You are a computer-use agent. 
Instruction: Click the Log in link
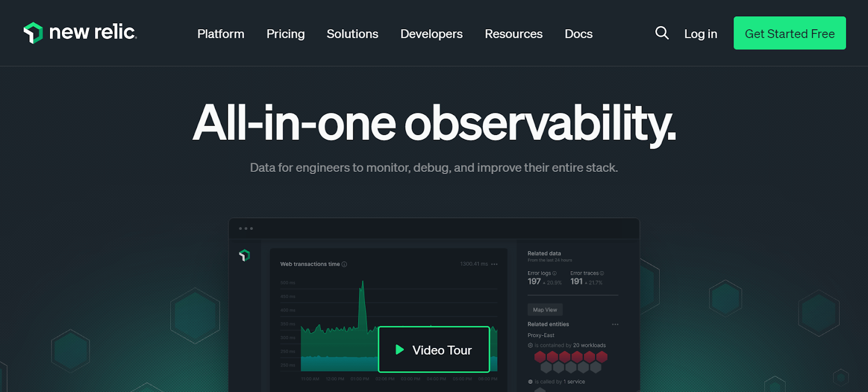click(700, 34)
